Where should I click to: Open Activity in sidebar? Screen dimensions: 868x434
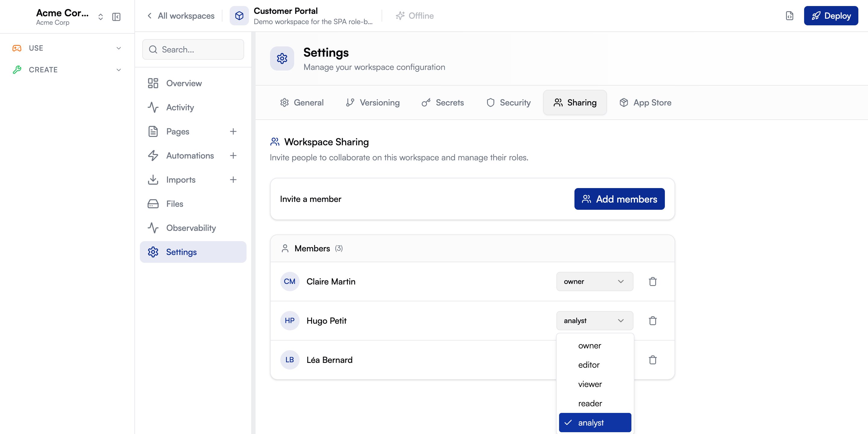193,108
